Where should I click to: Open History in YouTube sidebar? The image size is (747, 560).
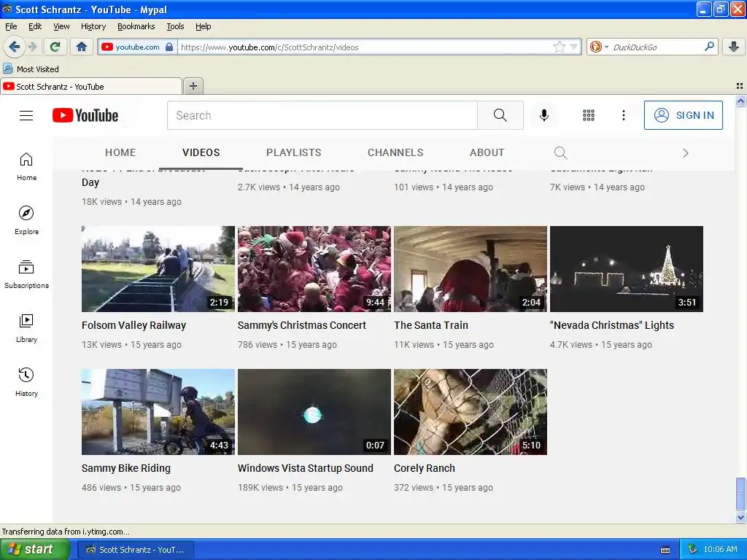27,382
